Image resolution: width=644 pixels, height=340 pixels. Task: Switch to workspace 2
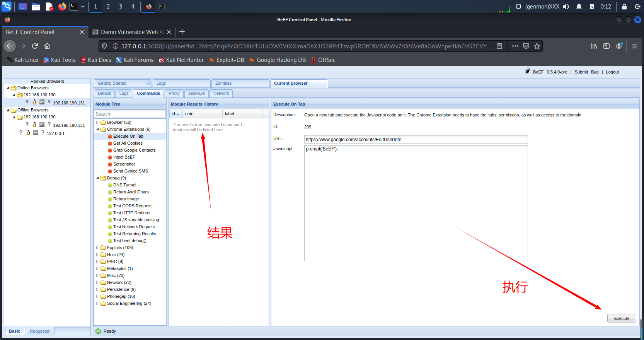(108, 7)
